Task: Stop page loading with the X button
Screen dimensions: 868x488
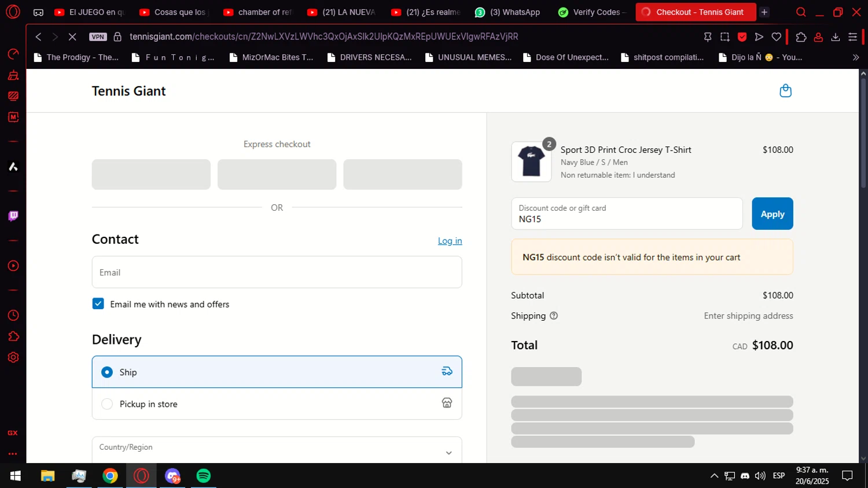Action: 72,36
